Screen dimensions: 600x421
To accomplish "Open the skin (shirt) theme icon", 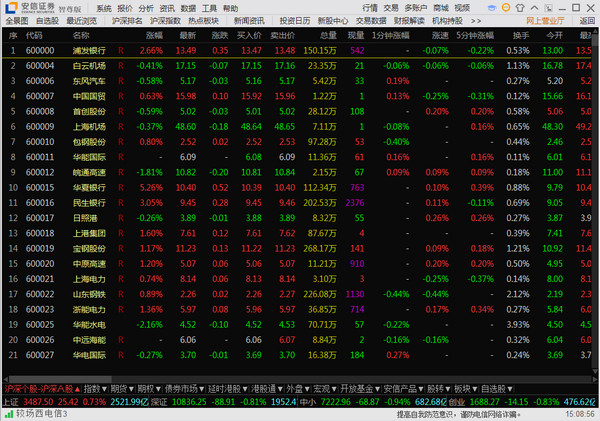I will coord(520,8).
